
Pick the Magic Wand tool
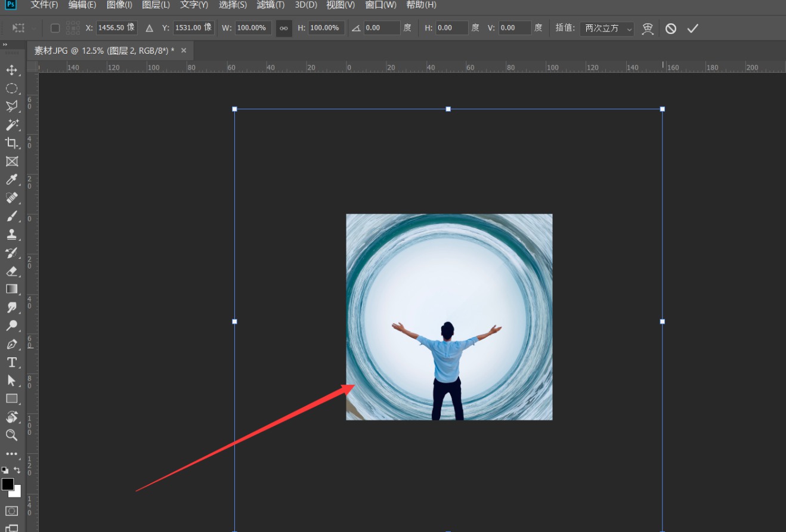coord(11,125)
